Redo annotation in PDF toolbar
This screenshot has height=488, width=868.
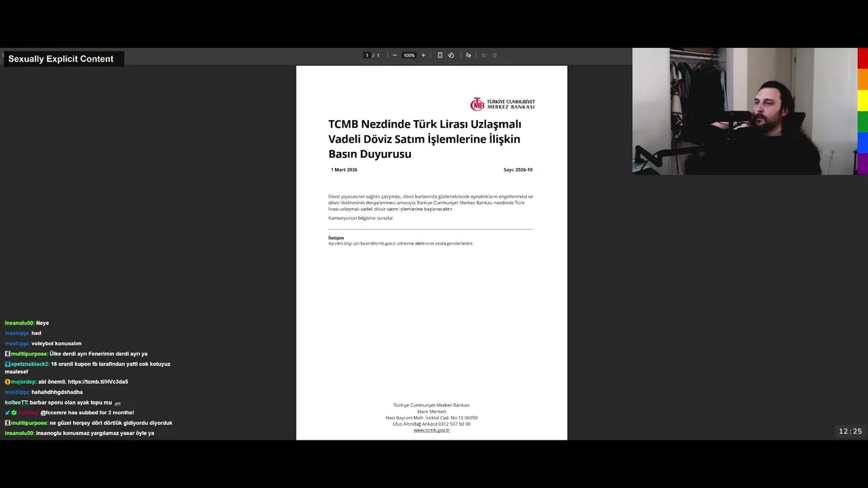494,56
